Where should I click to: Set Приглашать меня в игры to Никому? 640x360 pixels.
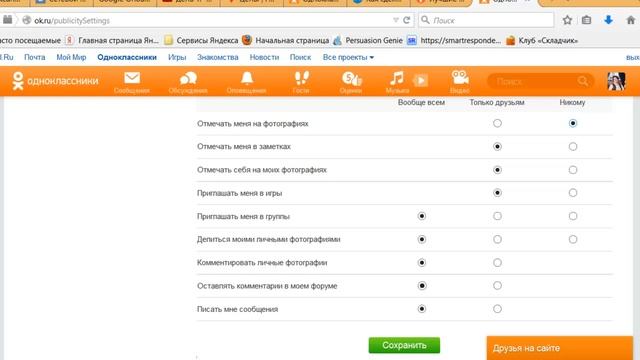point(573,193)
